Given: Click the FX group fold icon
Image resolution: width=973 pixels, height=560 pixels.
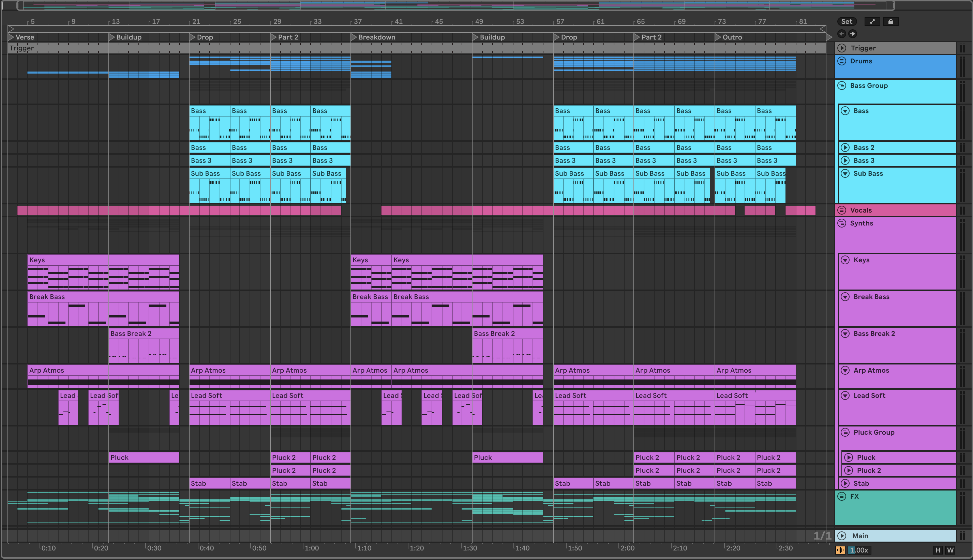Looking at the screenshot, I should [842, 496].
